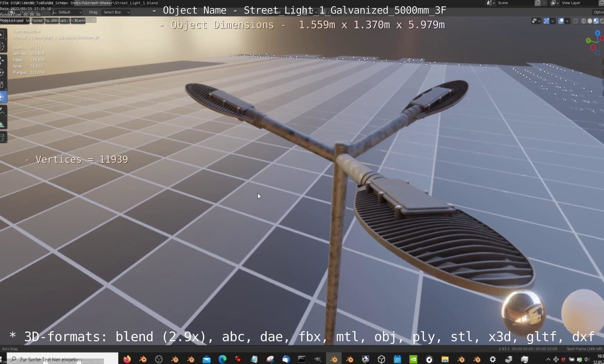Open the terminal window taskbar icon
The width and height of the screenshot is (604, 364).
point(302,359)
